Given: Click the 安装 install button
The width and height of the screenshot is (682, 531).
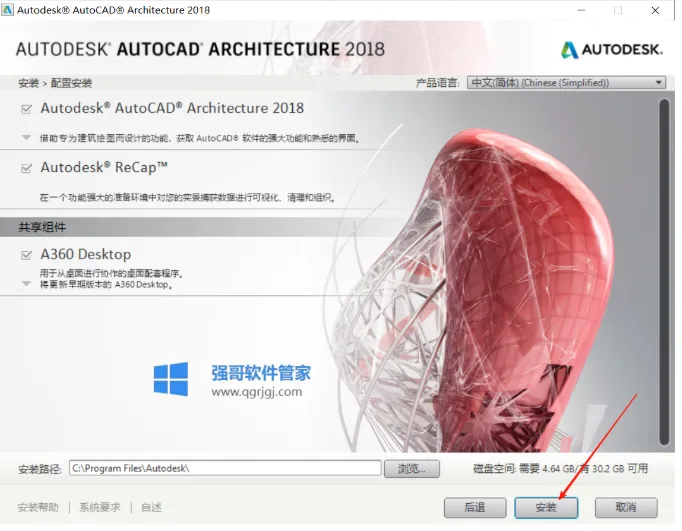Looking at the screenshot, I should click(546, 508).
